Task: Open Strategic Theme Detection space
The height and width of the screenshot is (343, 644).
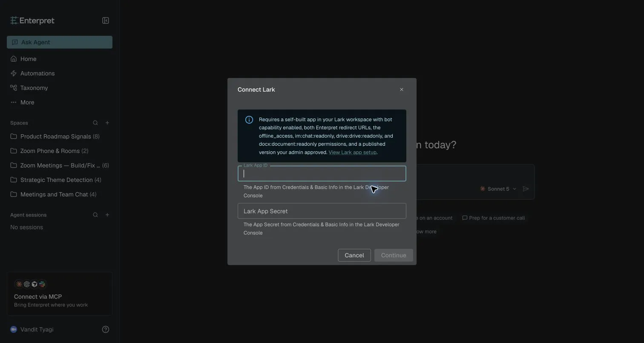Action: click(x=60, y=180)
